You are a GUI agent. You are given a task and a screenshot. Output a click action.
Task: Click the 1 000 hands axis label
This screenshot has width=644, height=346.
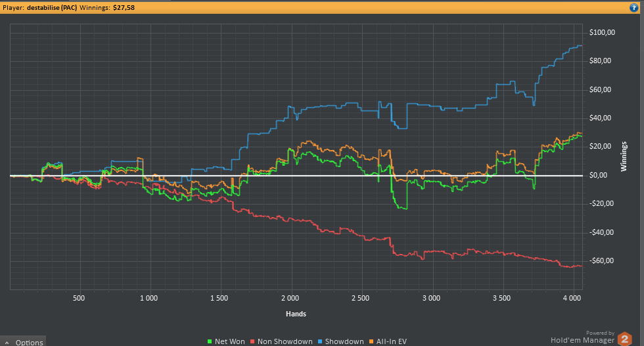149,299
